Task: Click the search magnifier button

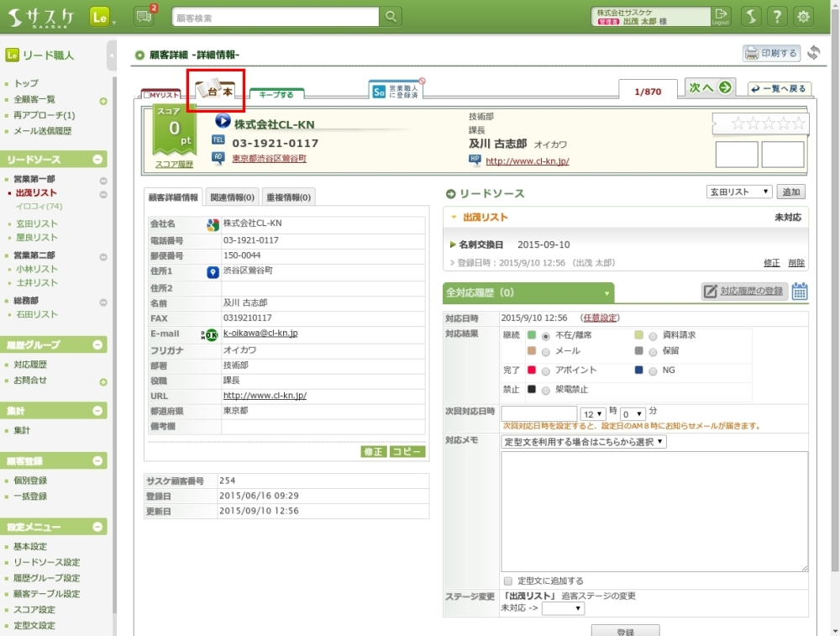Action: [391, 17]
